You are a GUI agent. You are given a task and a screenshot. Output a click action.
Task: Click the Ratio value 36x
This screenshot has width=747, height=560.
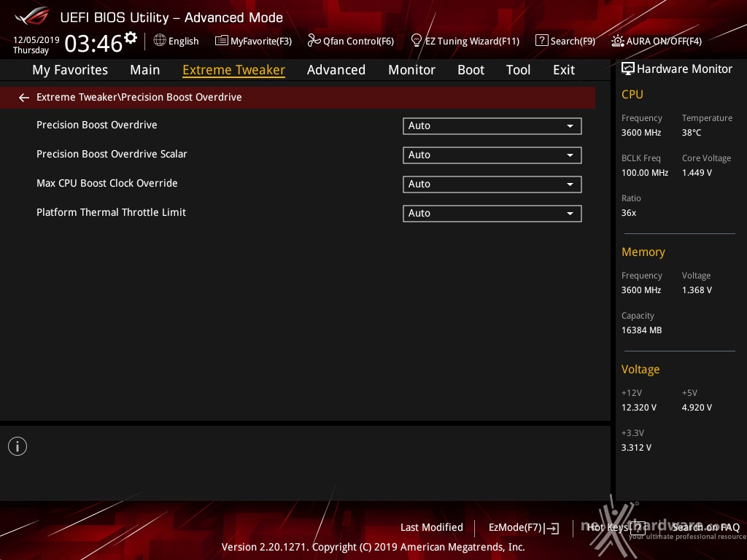tap(628, 213)
